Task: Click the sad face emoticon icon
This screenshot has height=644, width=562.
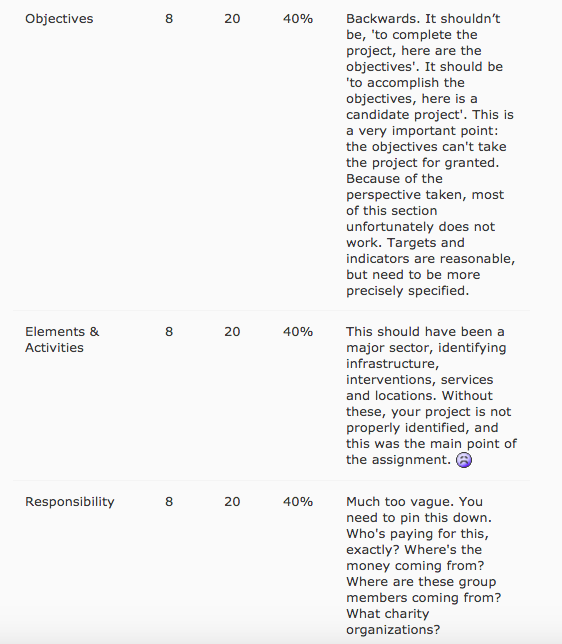Action: [x=464, y=460]
